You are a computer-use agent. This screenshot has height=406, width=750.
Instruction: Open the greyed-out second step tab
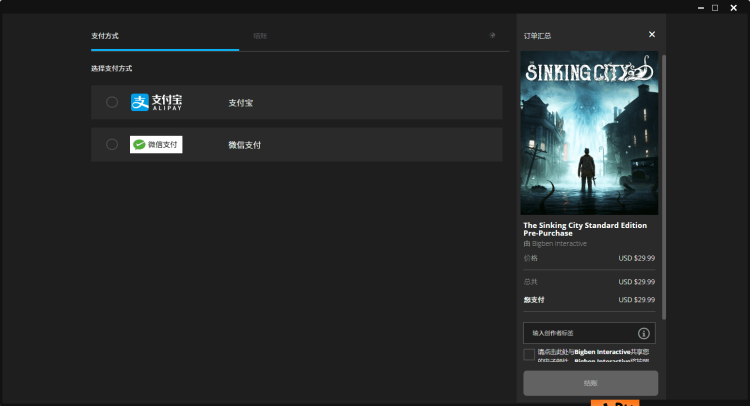click(x=260, y=36)
